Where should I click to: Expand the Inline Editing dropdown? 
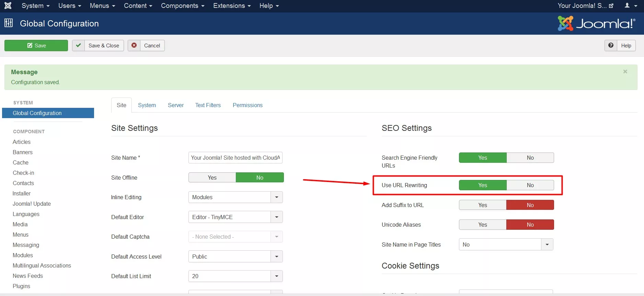point(235,197)
